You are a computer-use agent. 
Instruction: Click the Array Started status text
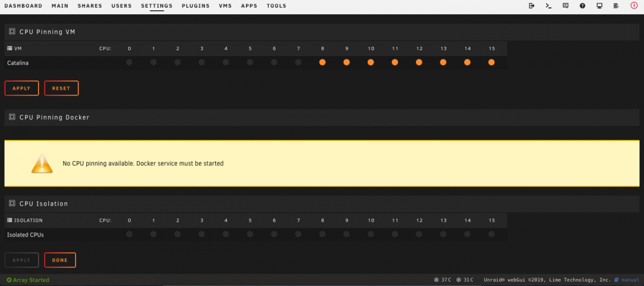pos(31,280)
